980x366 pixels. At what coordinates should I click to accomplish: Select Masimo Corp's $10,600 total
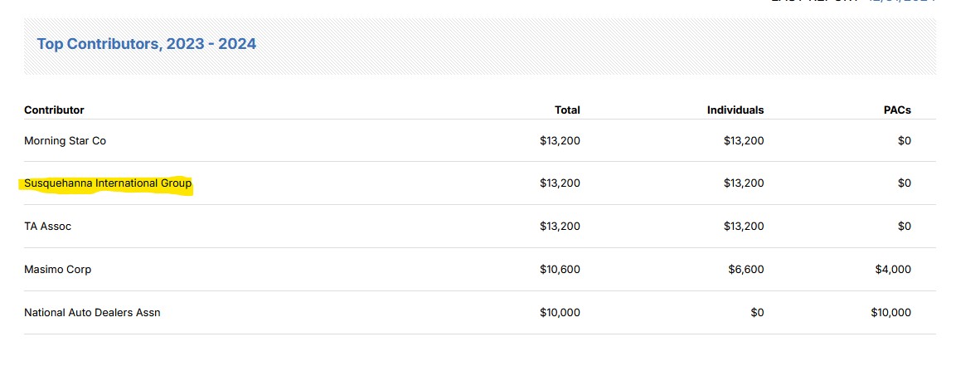click(560, 270)
